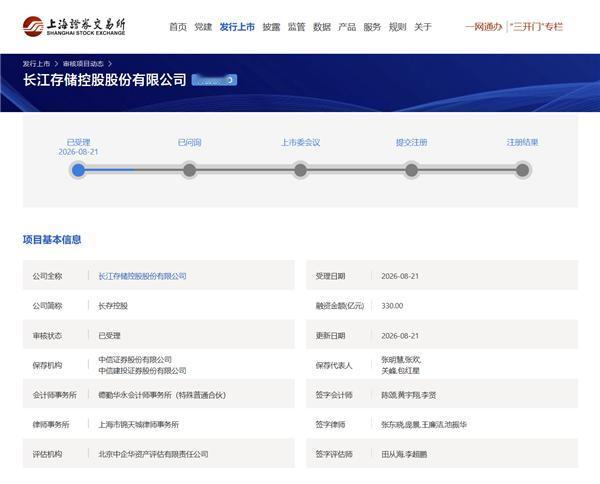The width and height of the screenshot is (600, 484).
Task: Go to 审核项目动态 breadcrumb
Action: (x=83, y=64)
